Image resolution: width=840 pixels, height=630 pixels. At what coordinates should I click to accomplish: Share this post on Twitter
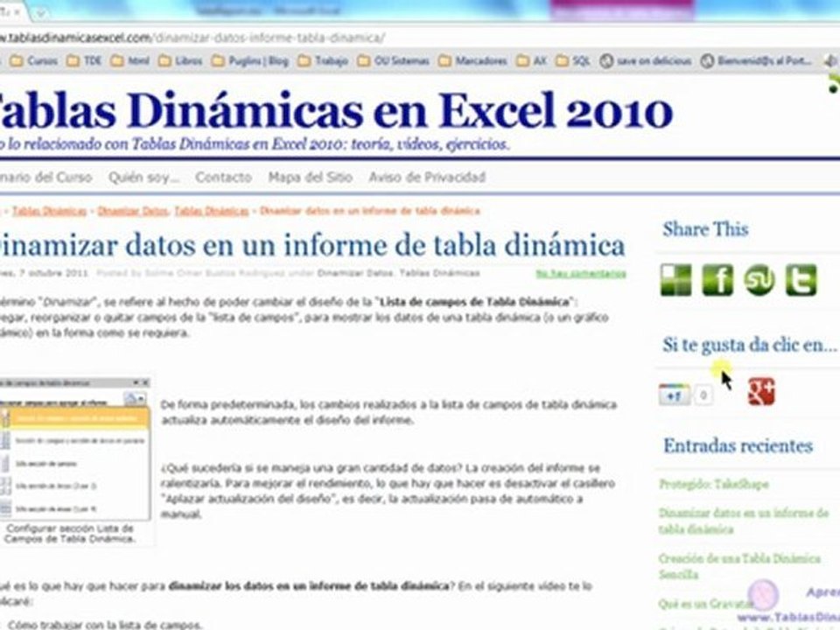801,280
